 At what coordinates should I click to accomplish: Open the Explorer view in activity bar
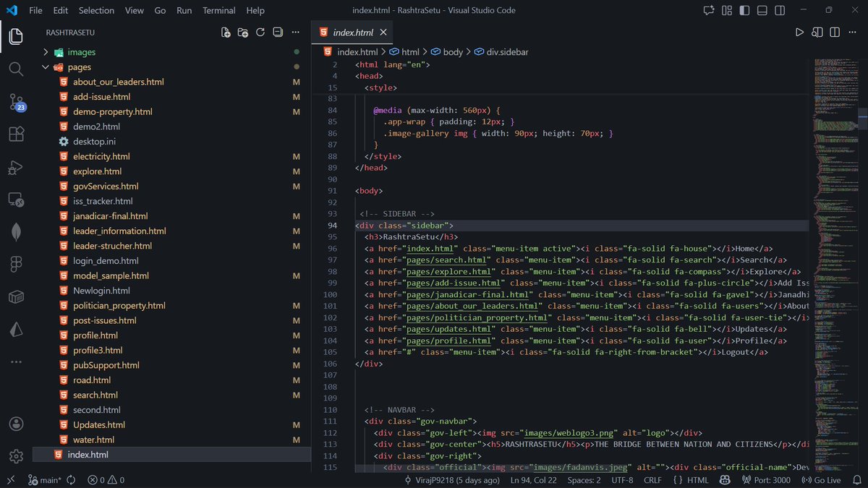[x=16, y=37]
